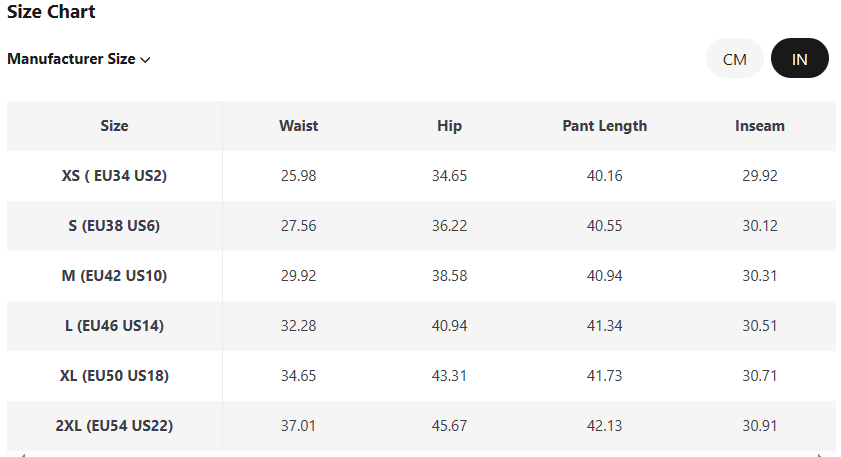Click the chevron next to Manufacturer Size
This screenshot has width=841, height=457.
click(146, 60)
